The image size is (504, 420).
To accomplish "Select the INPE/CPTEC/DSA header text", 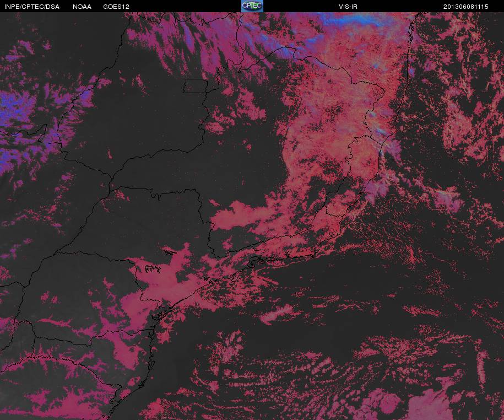I will (32, 7).
